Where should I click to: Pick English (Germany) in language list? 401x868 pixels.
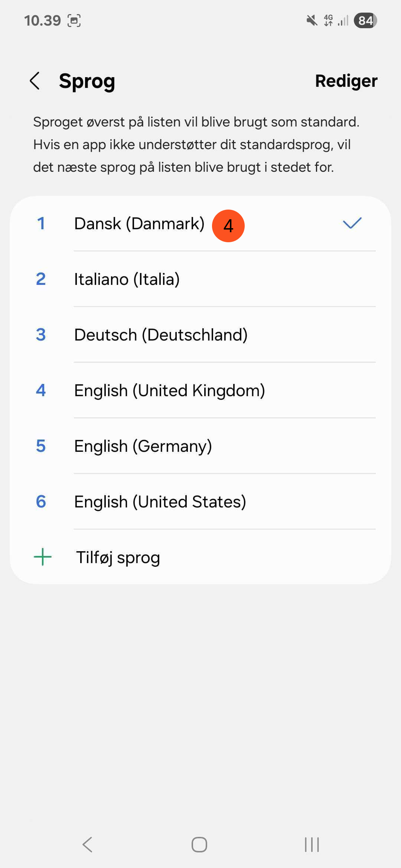(x=143, y=446)
